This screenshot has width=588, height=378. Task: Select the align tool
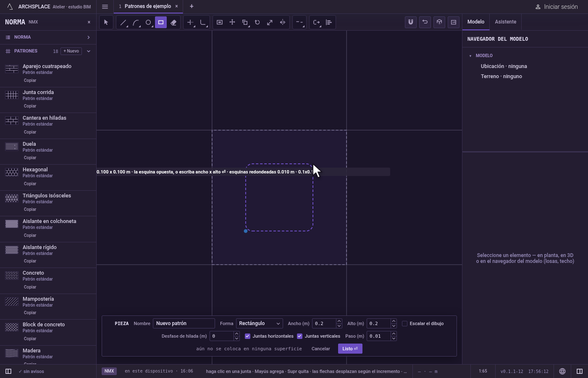[x=329, y=22]
